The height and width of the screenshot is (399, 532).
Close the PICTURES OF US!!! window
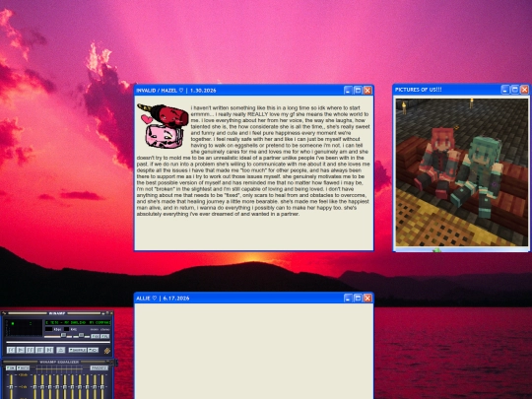(x=524, y=90)
